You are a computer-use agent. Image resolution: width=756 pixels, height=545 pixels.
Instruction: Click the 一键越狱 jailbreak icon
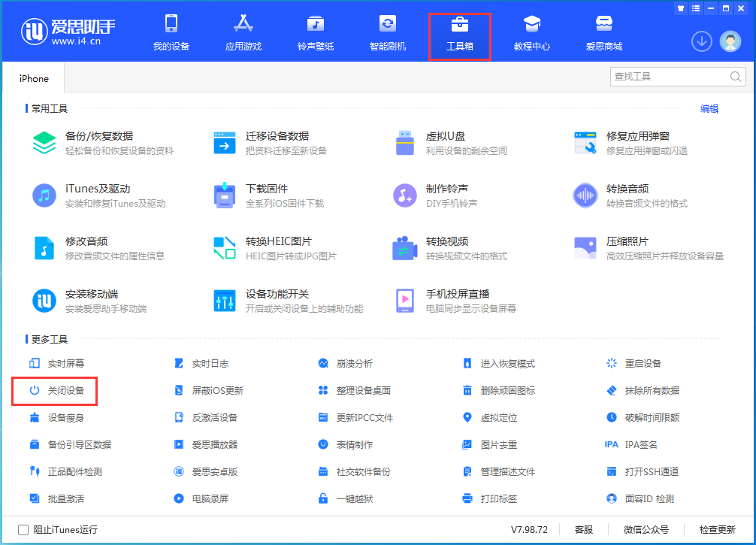point(353,498)
